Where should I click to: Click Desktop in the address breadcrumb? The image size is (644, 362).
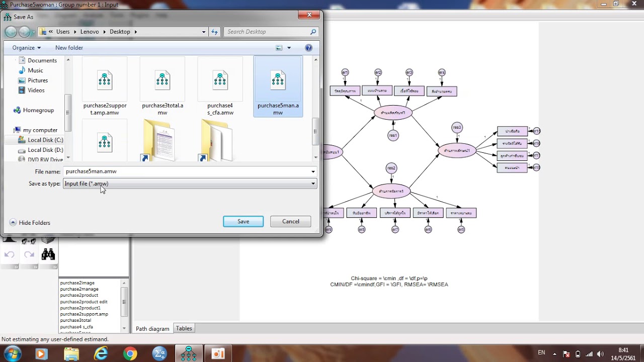(x=120, y=32)
